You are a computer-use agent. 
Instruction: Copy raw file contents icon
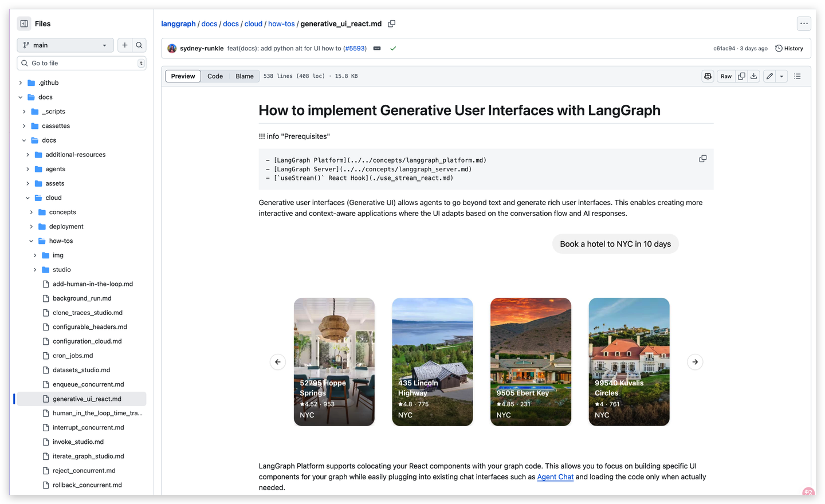741,76
